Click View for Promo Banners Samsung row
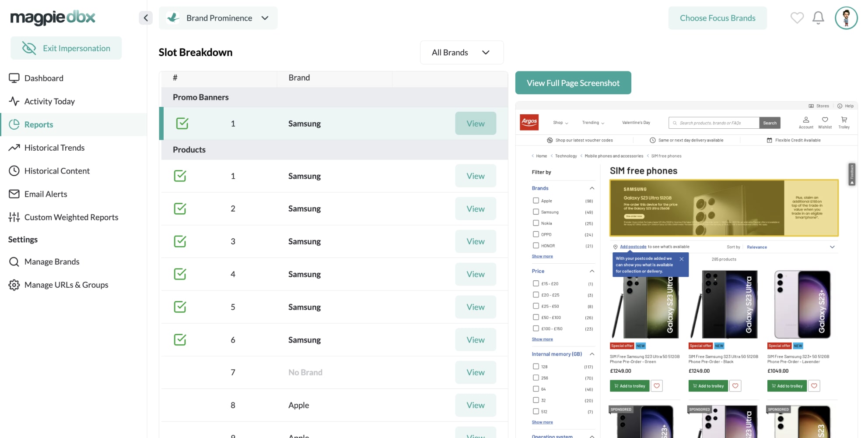The height and width of the screenshot is (438, 868). coord(476,124)
